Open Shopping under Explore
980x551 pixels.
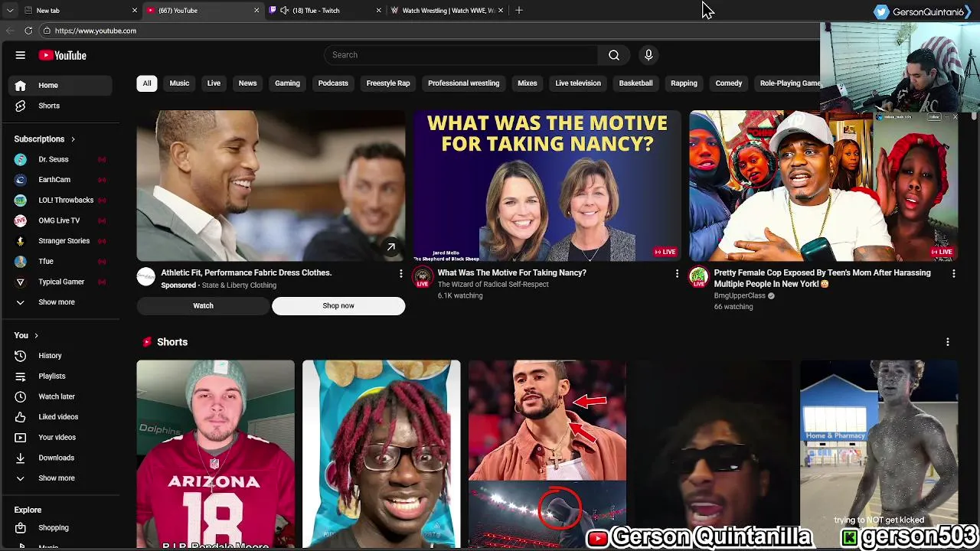pos(60,527)
